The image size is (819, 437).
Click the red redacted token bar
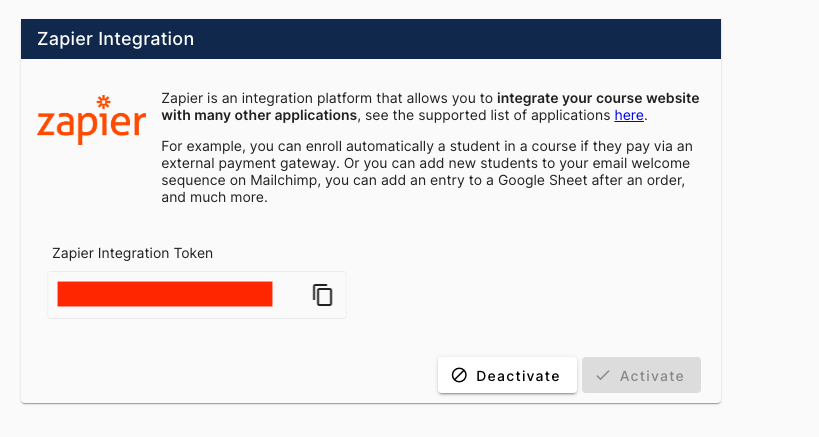click(x=165, y=294)
